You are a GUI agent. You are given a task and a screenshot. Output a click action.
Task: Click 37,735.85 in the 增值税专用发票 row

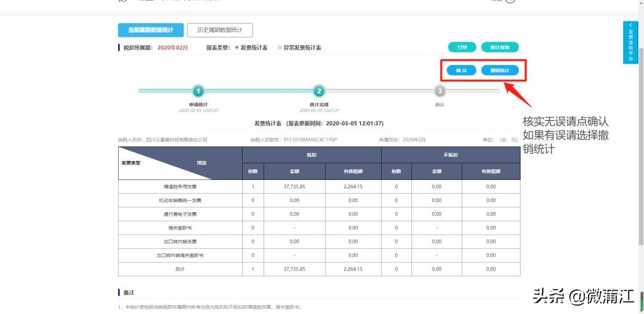[295, 186]
